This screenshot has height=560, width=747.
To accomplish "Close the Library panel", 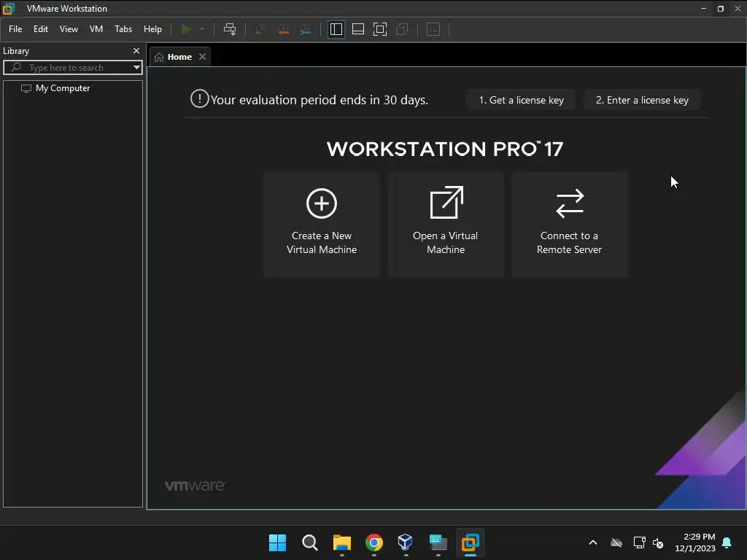I will click(x=136, y=50).
